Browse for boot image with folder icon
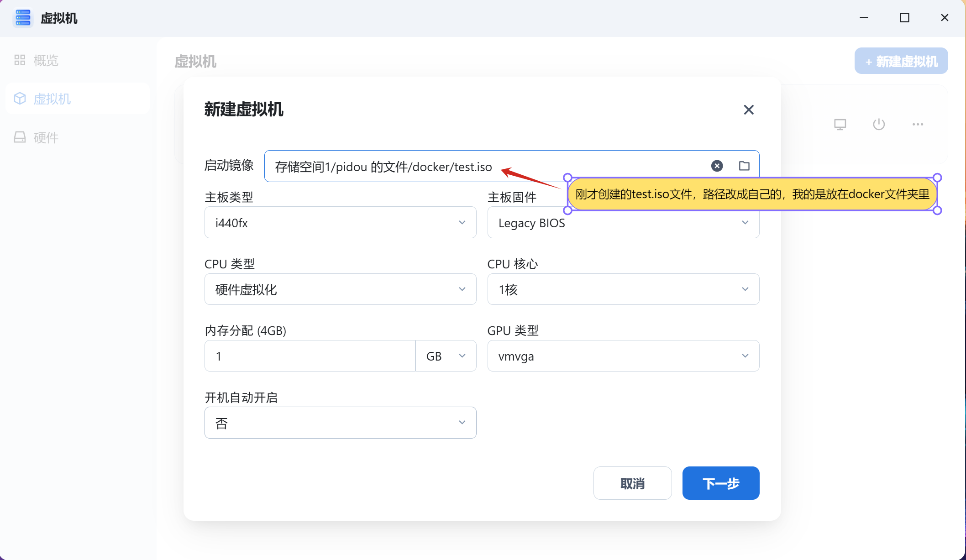 point(744,166)
